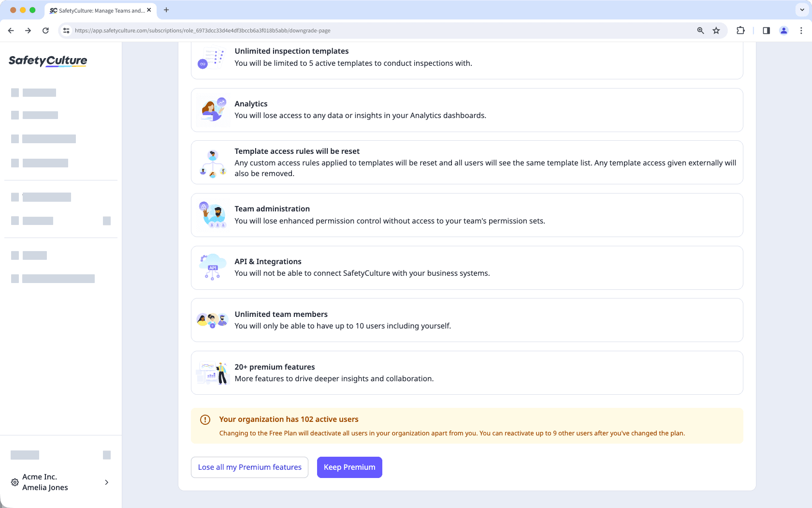Click Lose all my Premium features button

point(249,467)
